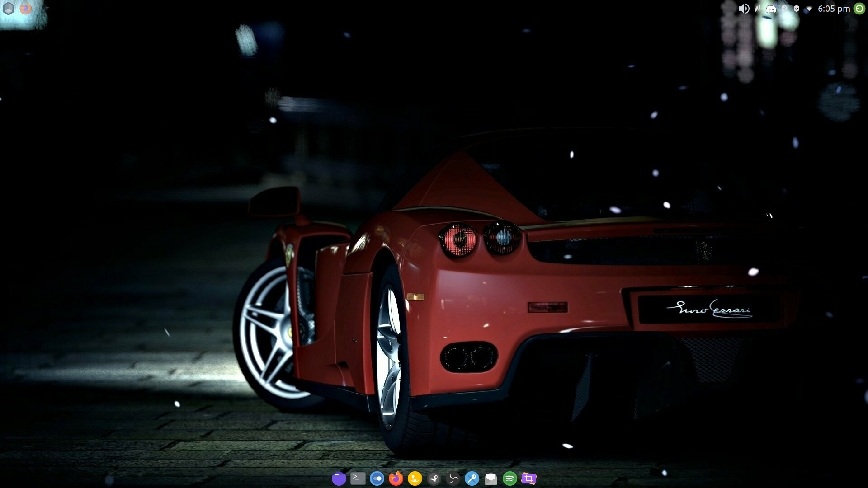Open the hexagon applications menu top-left
Viewport: 868px width, 488px height.
(x=9, y=9)
